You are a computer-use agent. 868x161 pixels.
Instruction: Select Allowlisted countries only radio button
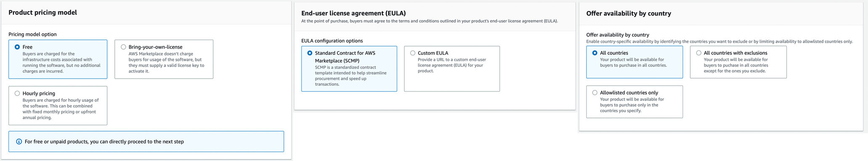[x=595, y=92]
